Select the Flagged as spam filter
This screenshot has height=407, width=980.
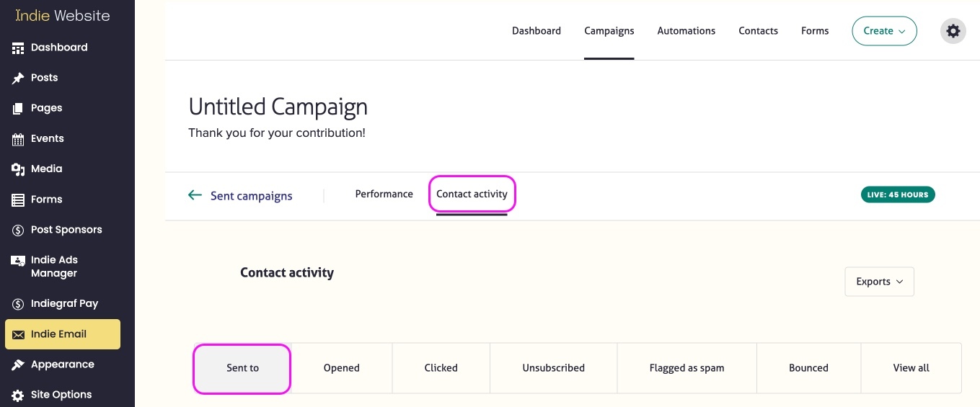[687, 368]
